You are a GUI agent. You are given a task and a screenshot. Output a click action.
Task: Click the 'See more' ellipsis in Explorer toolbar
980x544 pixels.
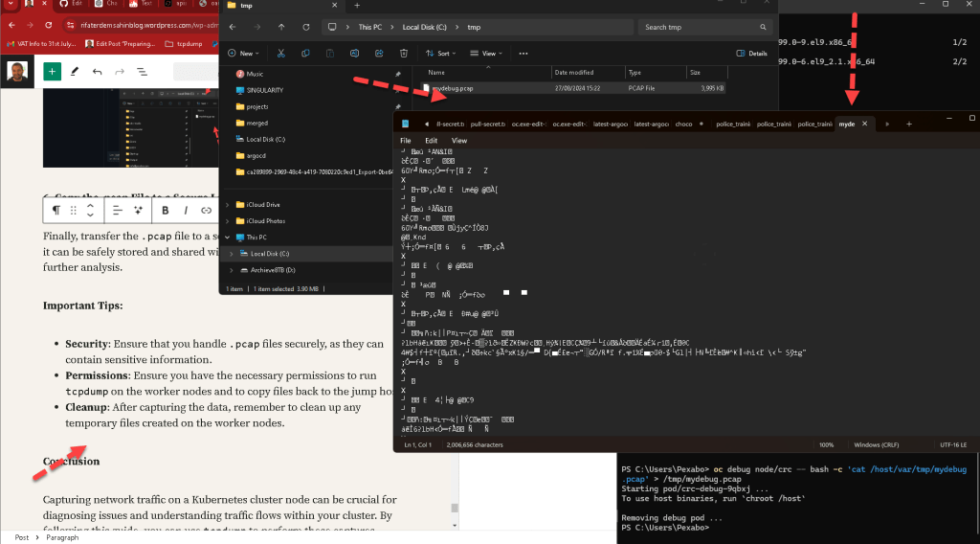click(523, 53)
